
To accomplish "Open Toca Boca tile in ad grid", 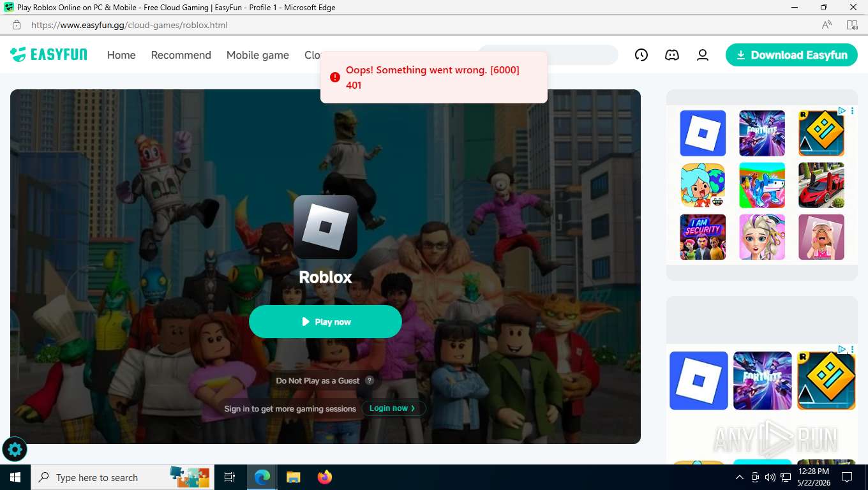I will point(703,185).
